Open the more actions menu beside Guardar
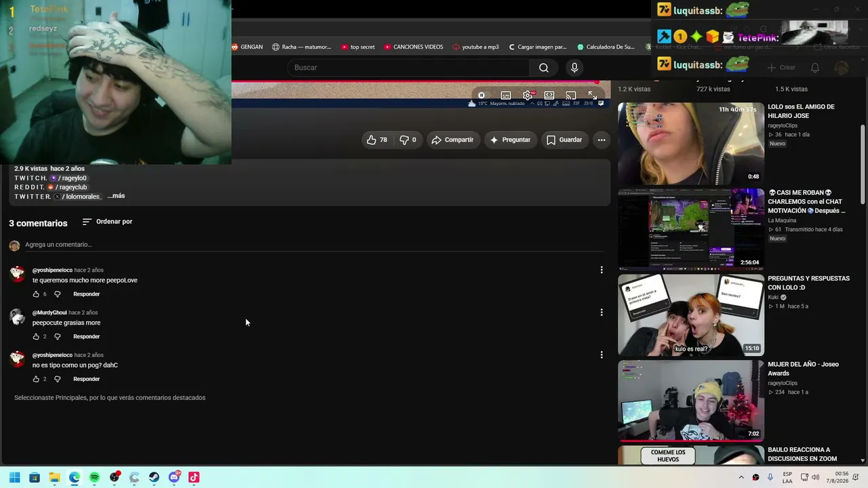 601,140
